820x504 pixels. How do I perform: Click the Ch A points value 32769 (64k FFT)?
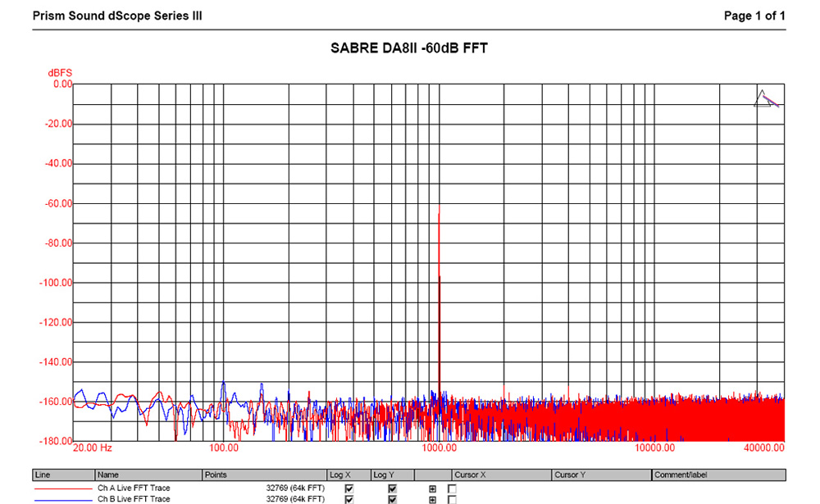click(295, 488)
